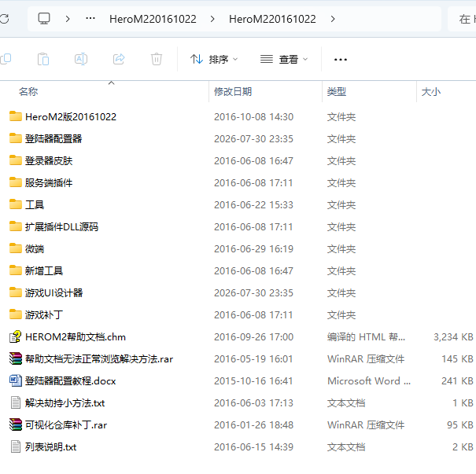Expand the chevron after the last breadcrumb

point(333,19)
